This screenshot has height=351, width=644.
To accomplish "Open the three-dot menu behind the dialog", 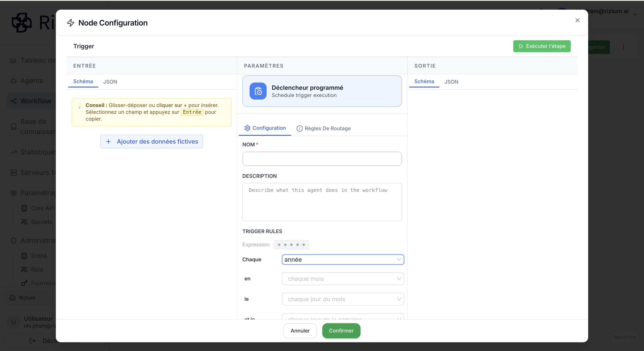I will click(x=623, y=47).
